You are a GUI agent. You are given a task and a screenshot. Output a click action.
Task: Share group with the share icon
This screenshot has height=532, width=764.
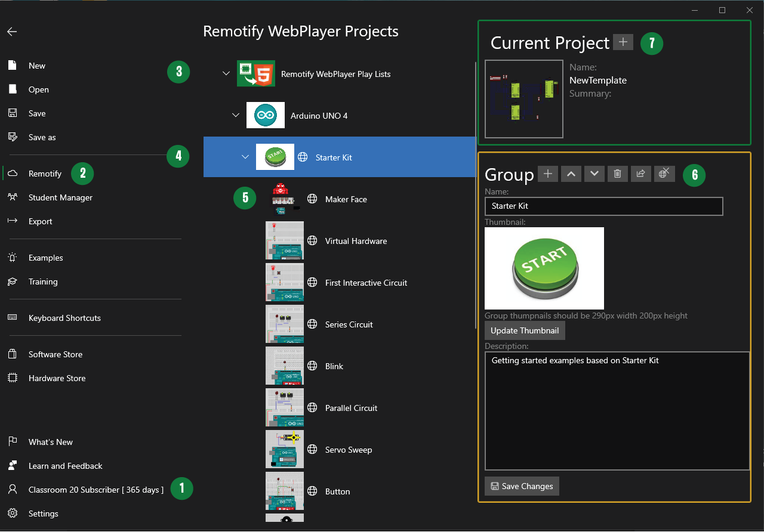tap(640, 174)
